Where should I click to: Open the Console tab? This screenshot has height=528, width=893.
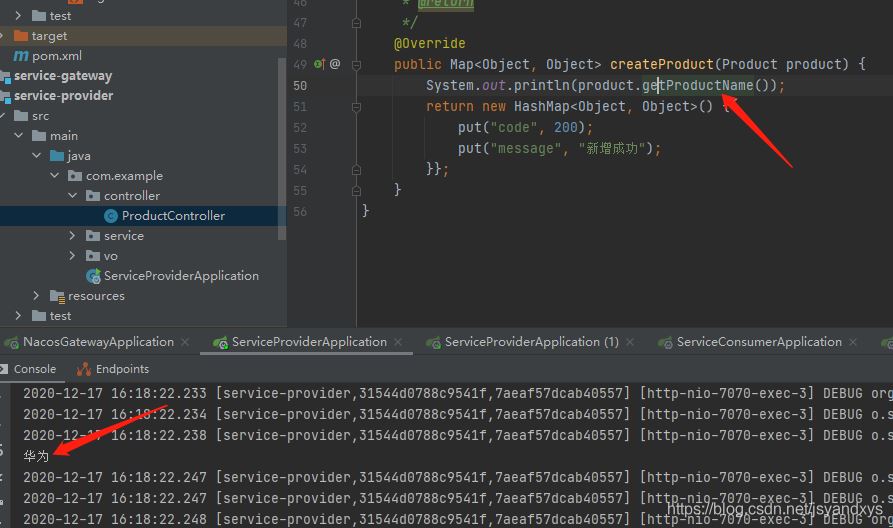click(x=34, y=369)
